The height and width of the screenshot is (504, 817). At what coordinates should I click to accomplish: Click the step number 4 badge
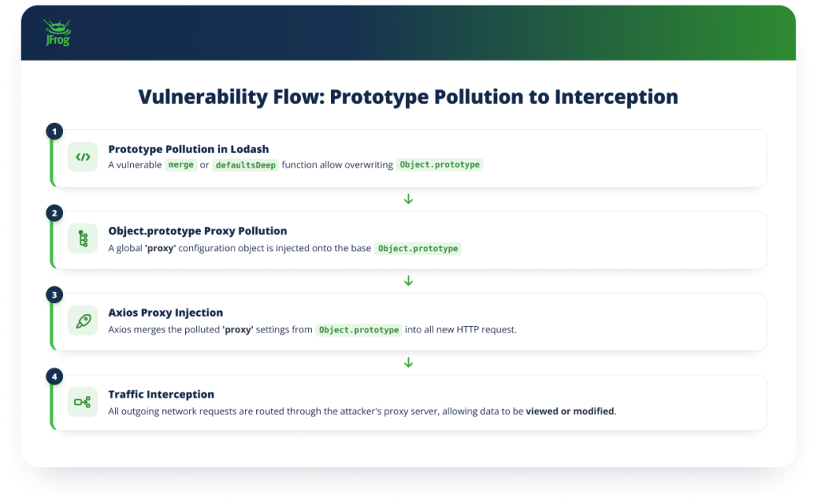click(x=55, y=376)
